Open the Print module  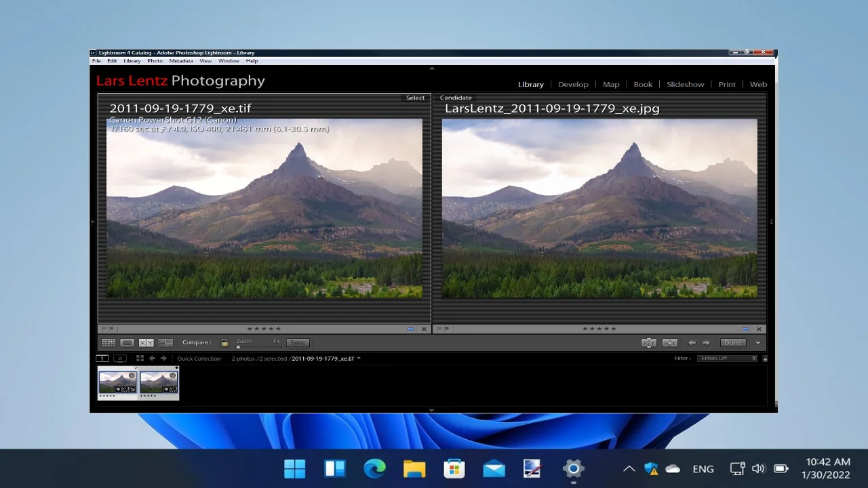(x=727, y=85)
